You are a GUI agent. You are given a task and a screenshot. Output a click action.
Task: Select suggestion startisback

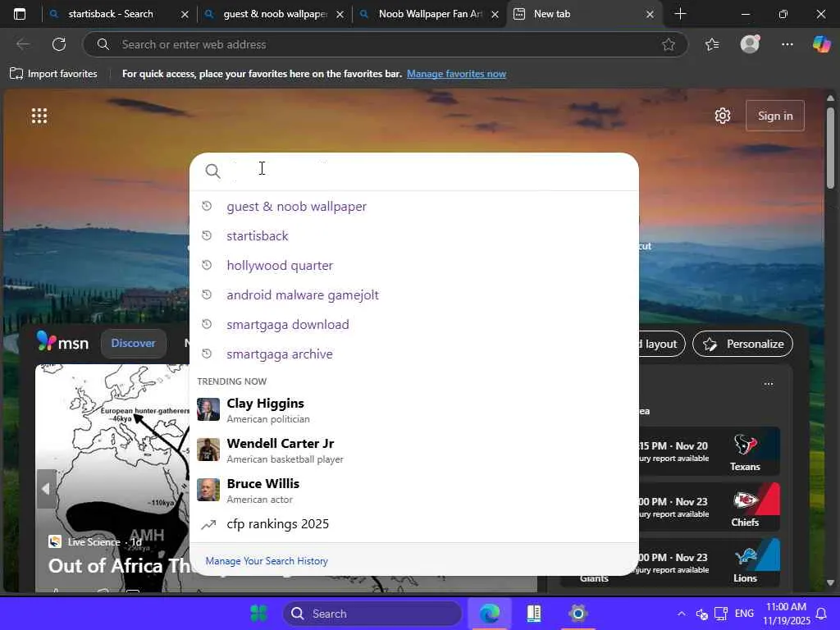click(x=414, y=235)
